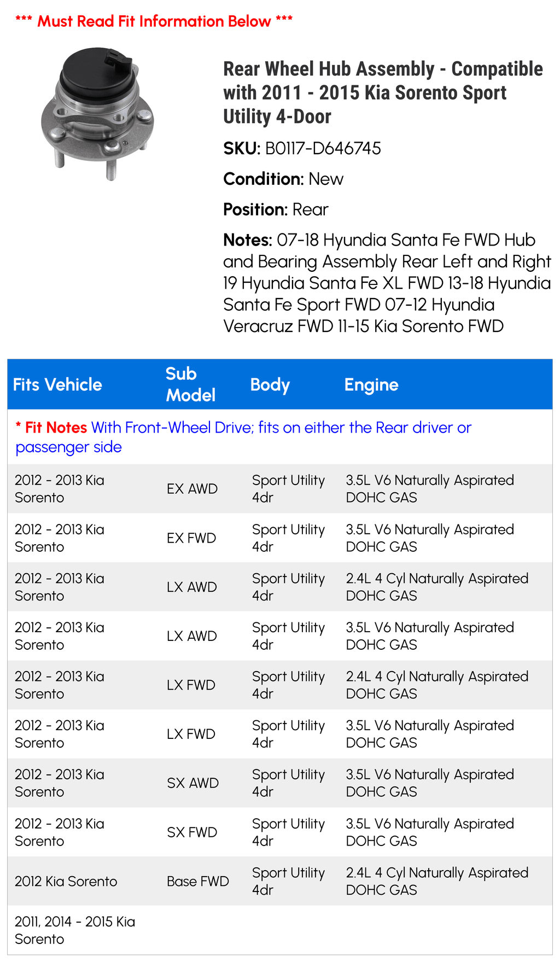This screenshot has height=962, width=560.
Task: Click the blue Front-Wheel Drive fit note text
Action: point(243,437)
